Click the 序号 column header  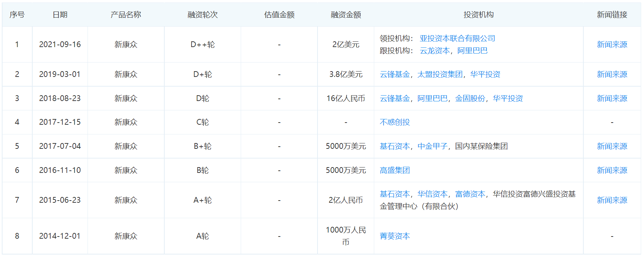(x=17, y=15)
